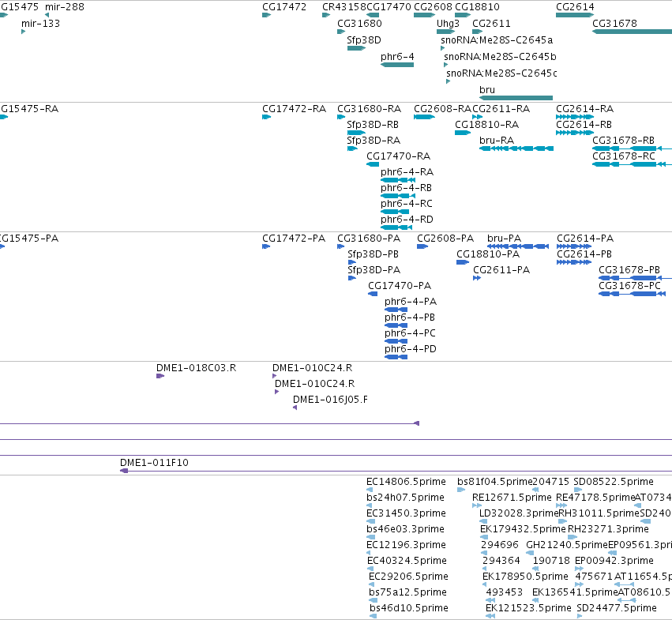This screenshot has height=620, width=672.
Task: Select the CR43158 gene label
Action: click(x=344, y=7)
